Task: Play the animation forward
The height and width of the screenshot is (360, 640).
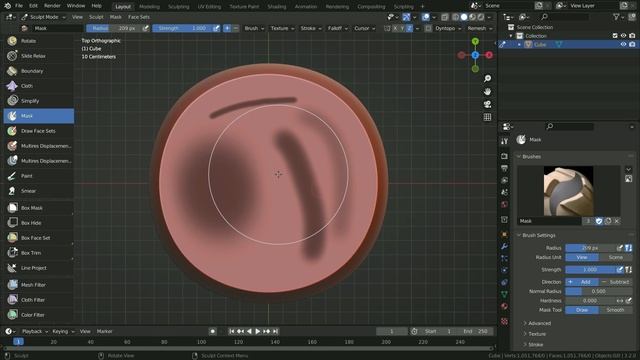Action: [258, 331]
